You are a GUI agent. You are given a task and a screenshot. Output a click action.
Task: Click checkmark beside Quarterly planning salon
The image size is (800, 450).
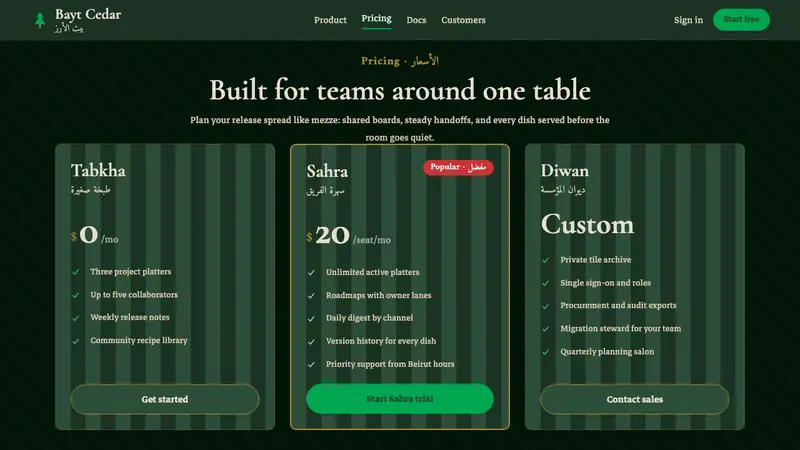pyautogui.click(x=545, y=352)
